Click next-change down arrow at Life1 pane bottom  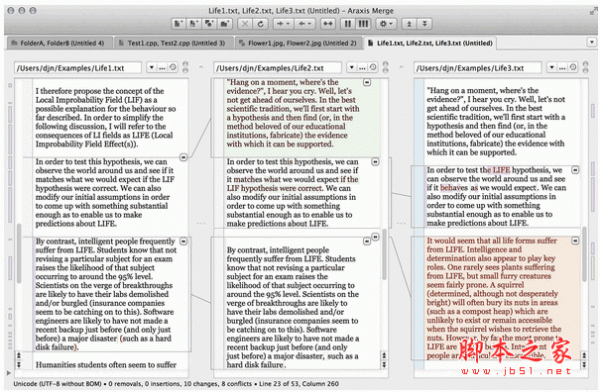(18, 364)
